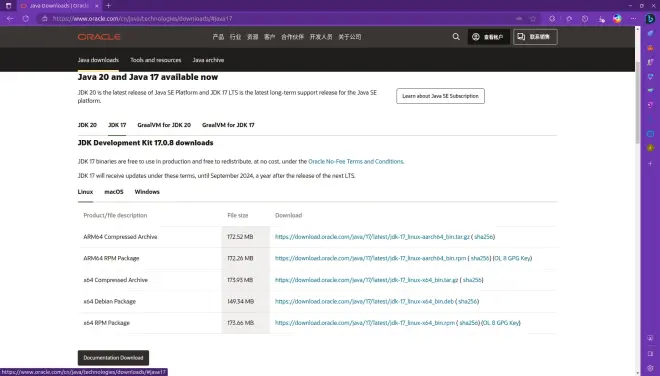Click the Oracle logo
The height and width of the screenshot is (376, 660).
(x=99, y=37)
